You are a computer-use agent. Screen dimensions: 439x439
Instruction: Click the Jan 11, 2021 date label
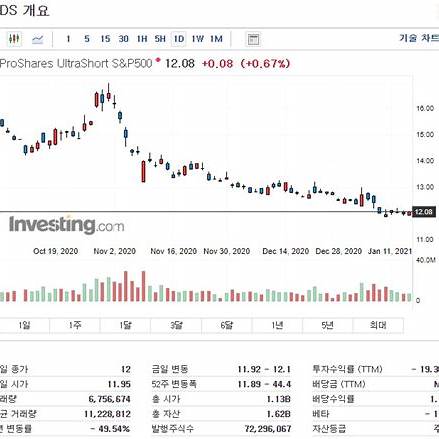[x=390, y=251]
